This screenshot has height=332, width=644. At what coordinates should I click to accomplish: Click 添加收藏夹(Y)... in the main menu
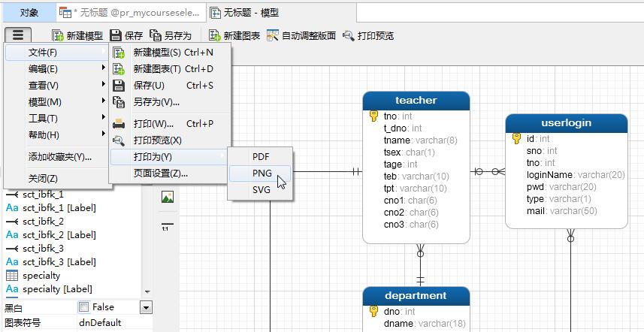[56, 157]
